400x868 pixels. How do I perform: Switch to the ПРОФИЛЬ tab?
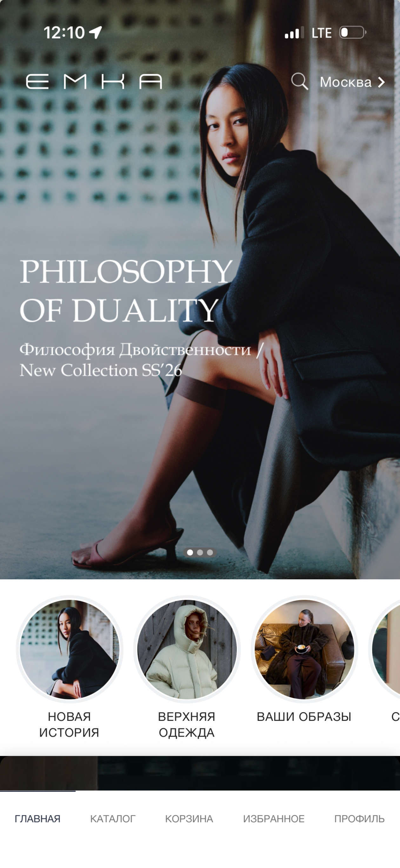[x=360, y=819]
